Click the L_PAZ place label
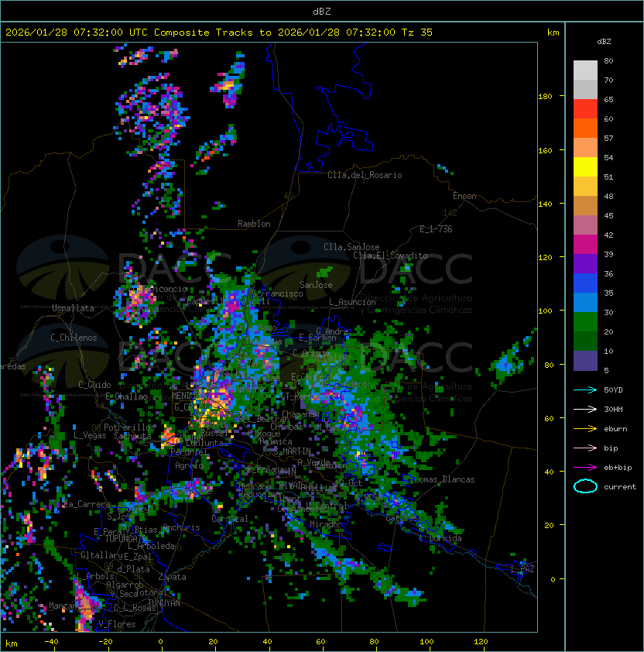644x652 pixels. coord(522,569)
